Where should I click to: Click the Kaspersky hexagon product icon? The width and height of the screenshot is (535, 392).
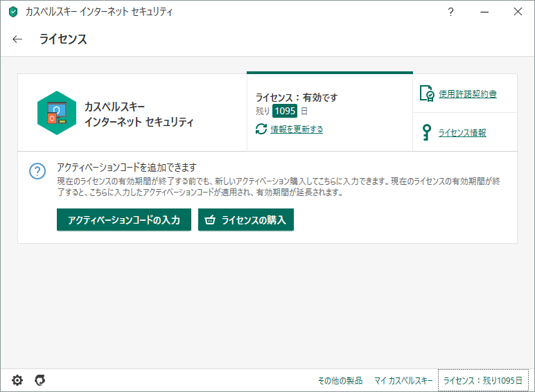pyautogui.click(x=57, y=112)
